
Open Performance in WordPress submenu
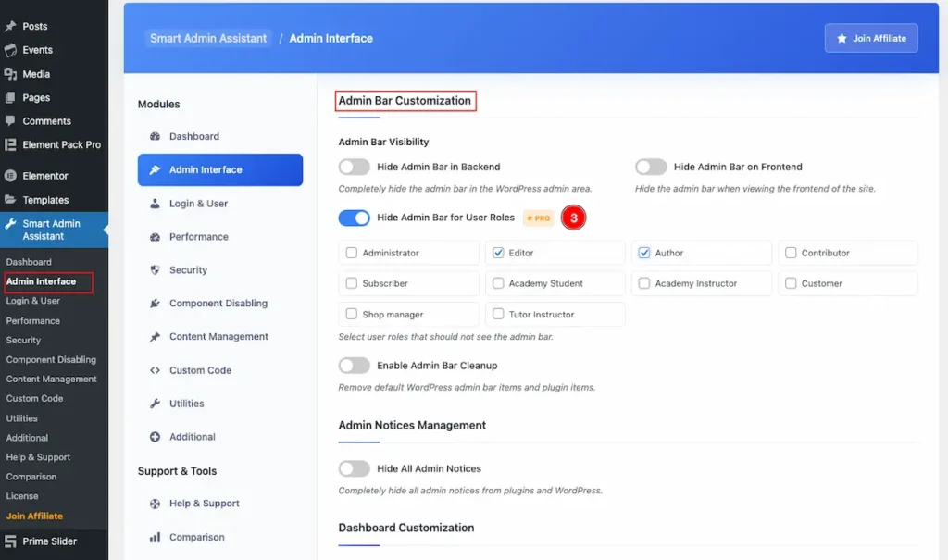pos(32,320)
